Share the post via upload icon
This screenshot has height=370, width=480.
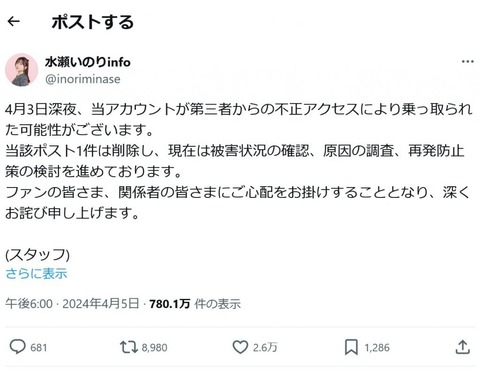click(x=463, y=347)
